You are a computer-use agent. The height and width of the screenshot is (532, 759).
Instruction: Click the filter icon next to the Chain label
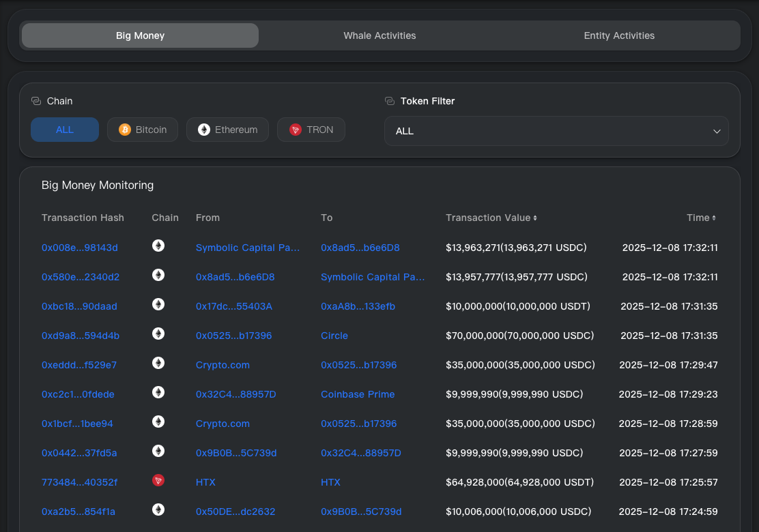pos(35,100)
